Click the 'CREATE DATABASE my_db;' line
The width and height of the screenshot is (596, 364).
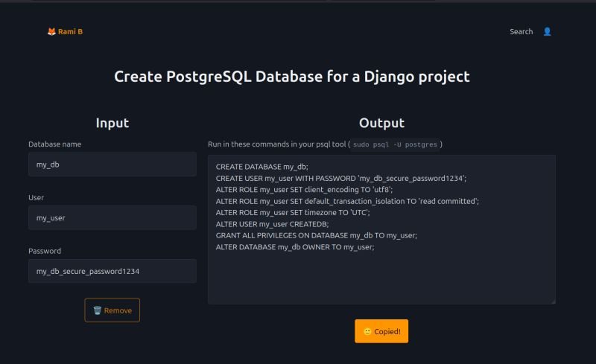pos(262,167)
